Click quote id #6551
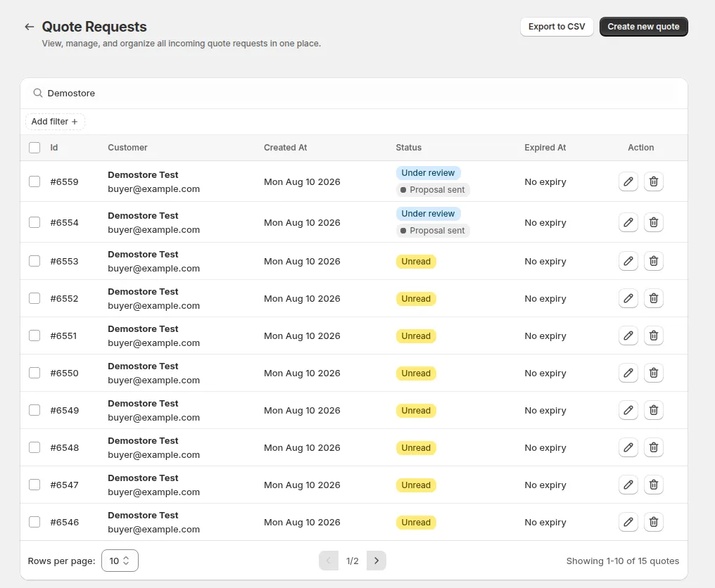Image resolution: width=715 pixels, height=588 pixels. coord(63,336)
